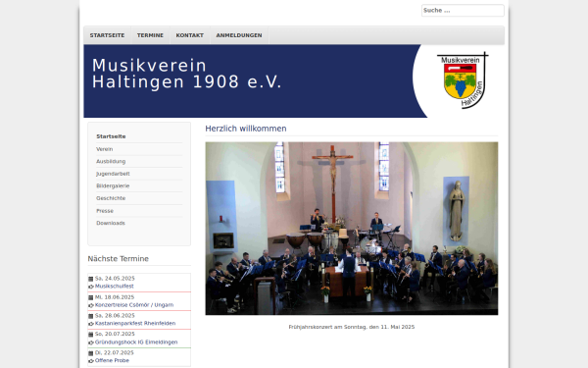Go to Verein in sidebar
This screenshot has height=368, width=588.
click(x=104, y=149)
